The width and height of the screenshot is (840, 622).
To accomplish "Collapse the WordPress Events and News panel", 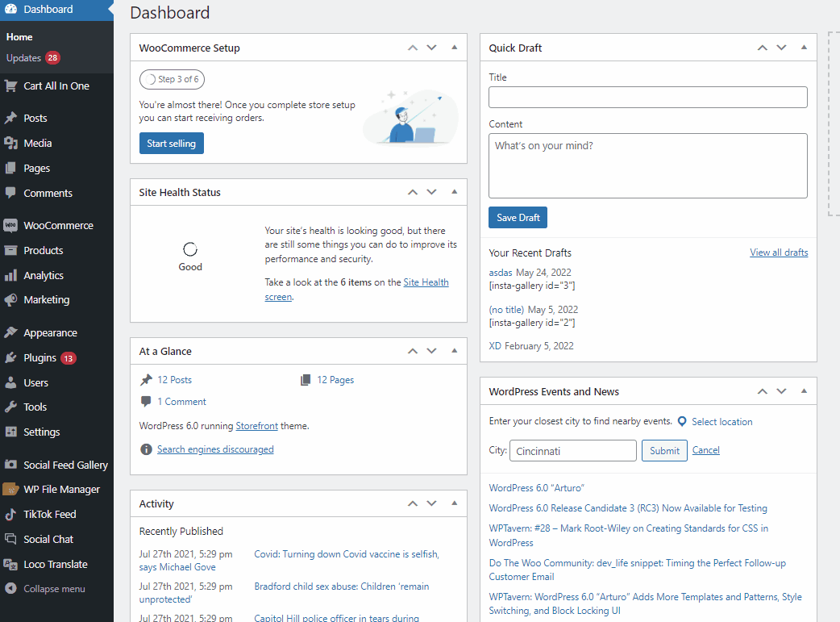I will tap(804, 391).
